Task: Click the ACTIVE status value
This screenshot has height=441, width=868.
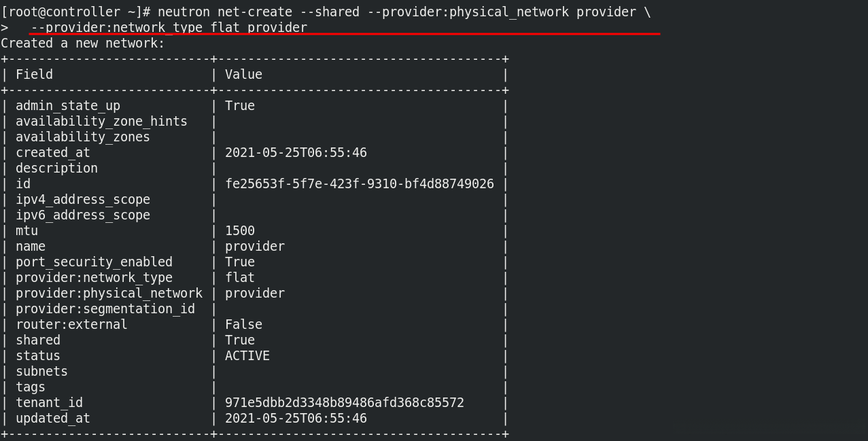Action: 247,356
